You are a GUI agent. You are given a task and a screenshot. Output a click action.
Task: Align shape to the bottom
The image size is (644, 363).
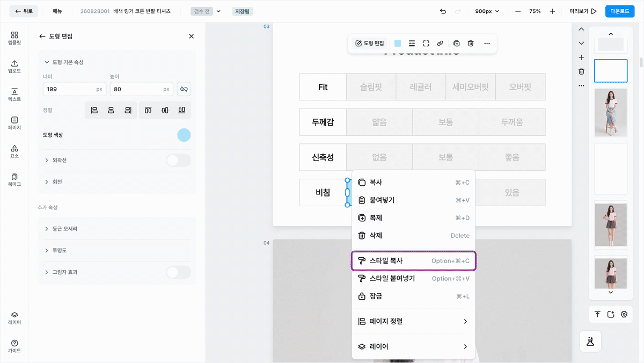pos(182,110)
